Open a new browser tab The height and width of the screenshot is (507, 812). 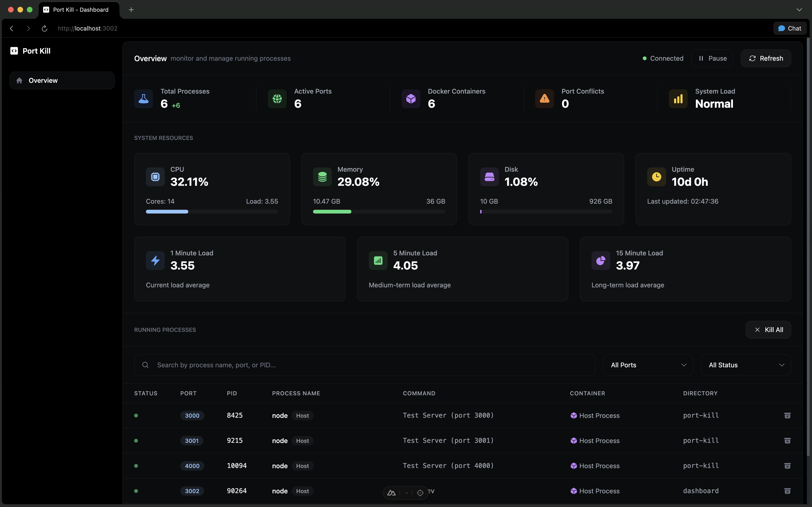pos(131,10)
